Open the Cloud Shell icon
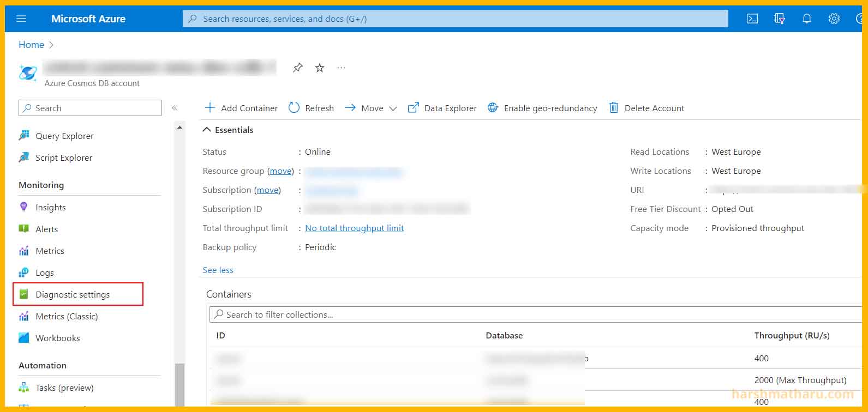Image resolution: width=868 pixels, height=412 pixels. click(x=752, y=19)
